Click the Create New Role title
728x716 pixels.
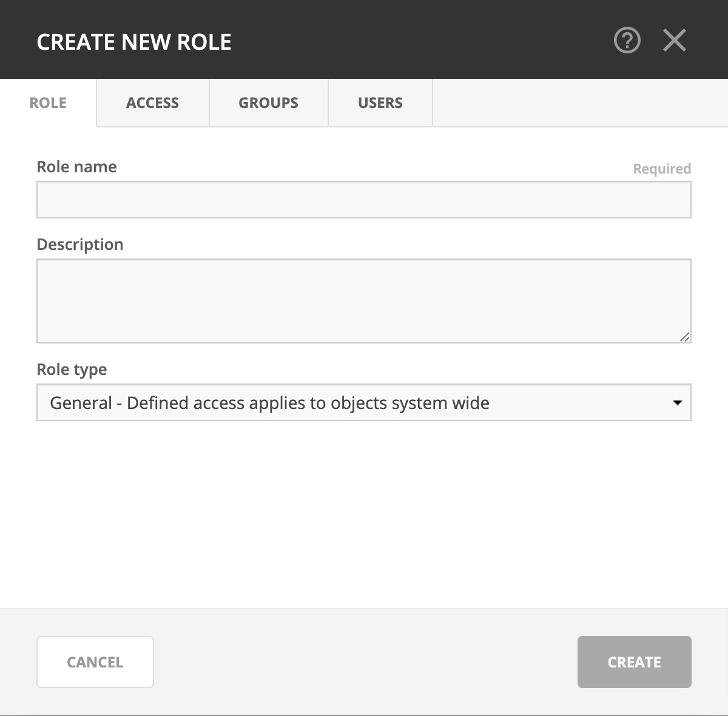point(134,42)
